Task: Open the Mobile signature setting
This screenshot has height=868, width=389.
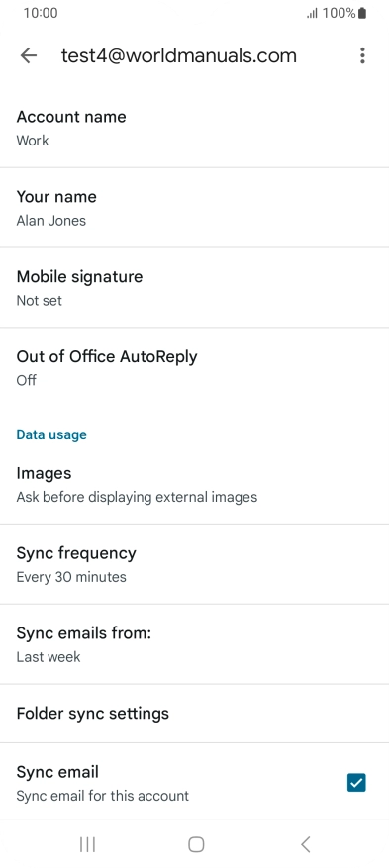Action: [x=194, y=287]
